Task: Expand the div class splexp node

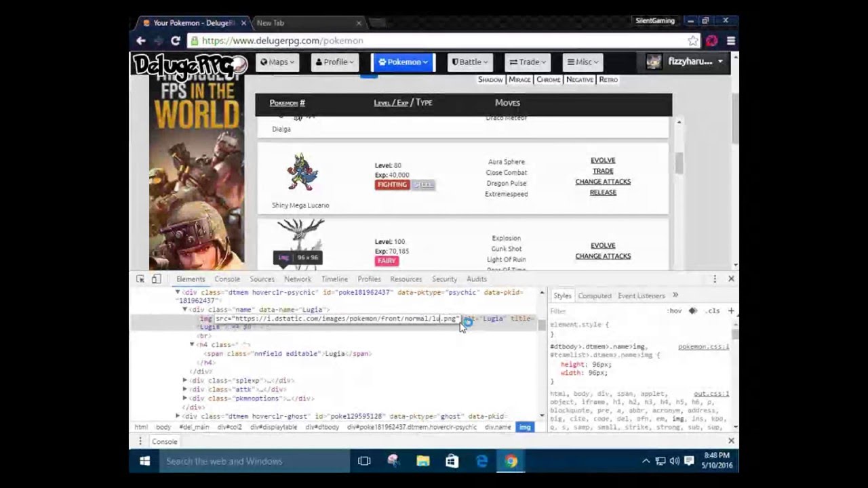Action: coord(184,381)
